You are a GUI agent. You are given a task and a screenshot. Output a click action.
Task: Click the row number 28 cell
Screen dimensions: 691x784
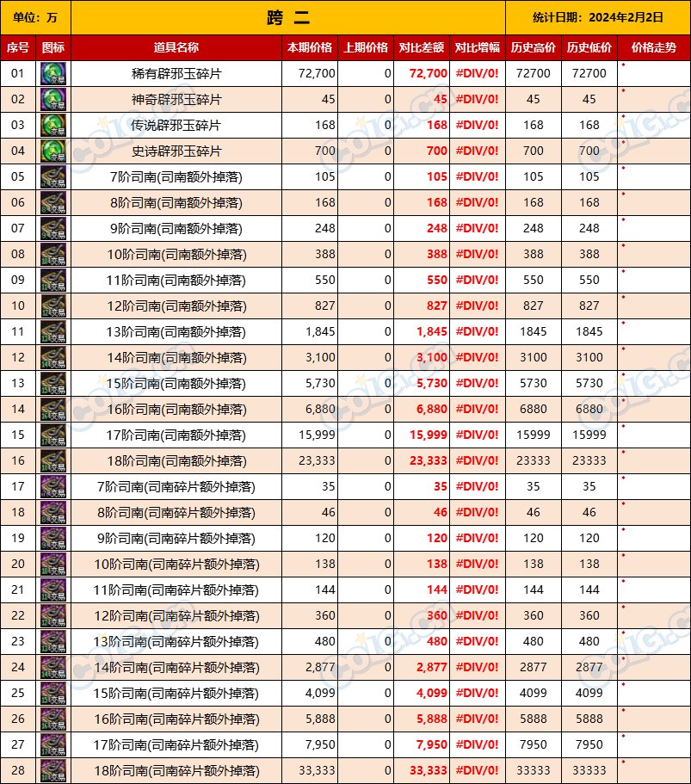pos(18,771)
